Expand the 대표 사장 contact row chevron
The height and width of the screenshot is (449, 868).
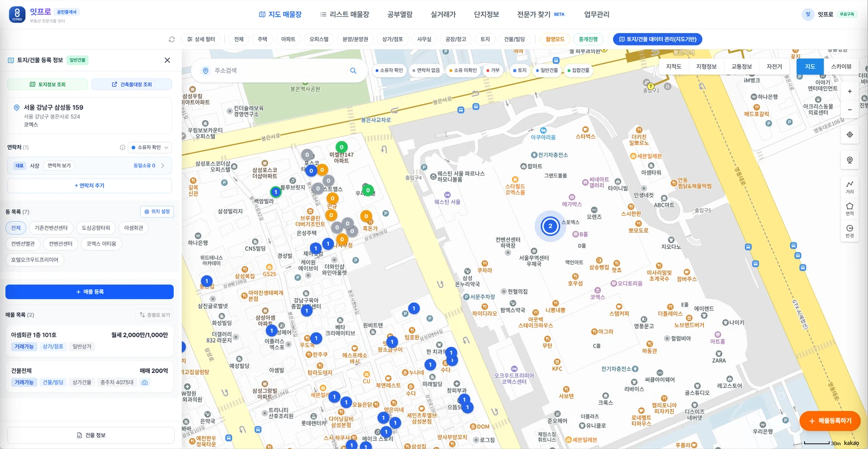163,166
